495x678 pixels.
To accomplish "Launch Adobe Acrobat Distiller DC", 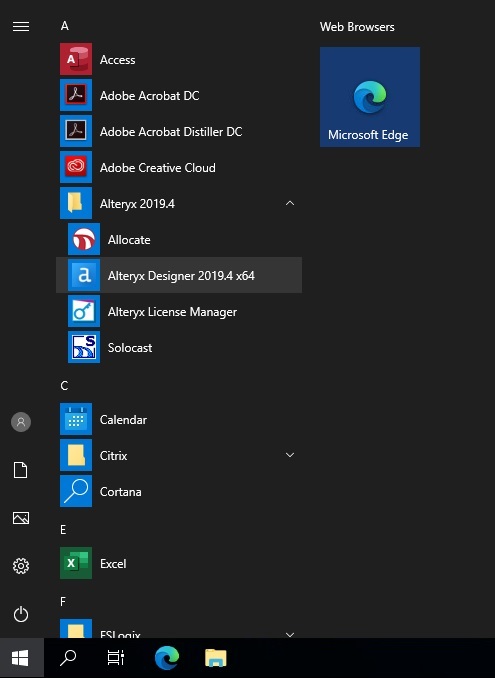I will pyautogui.click(x=179, y=131).
